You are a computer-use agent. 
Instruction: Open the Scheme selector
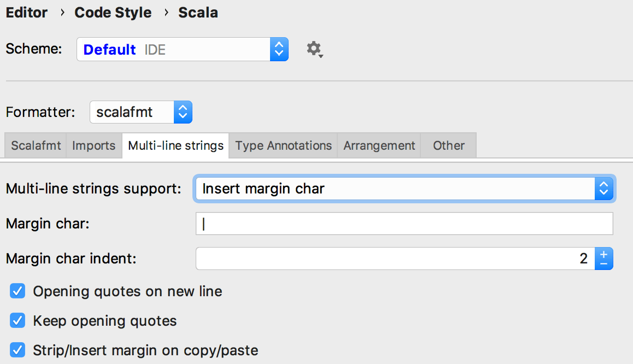pos(175,49)
